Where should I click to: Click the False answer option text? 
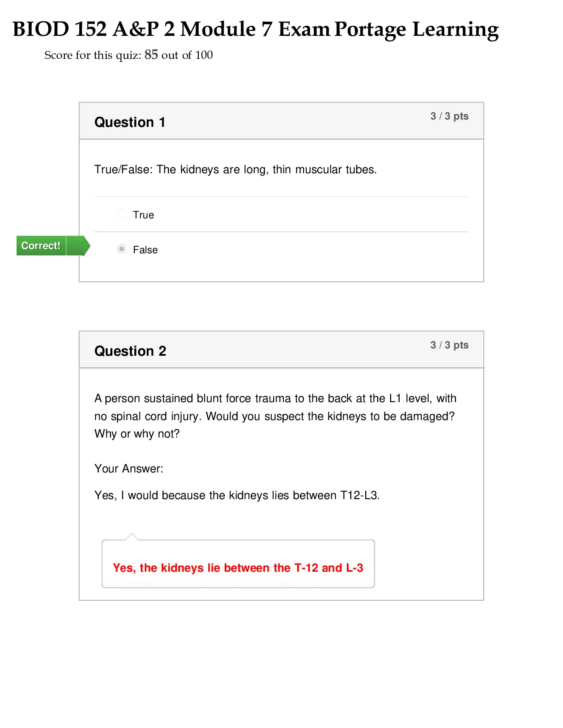pyautogui.click(x=145, y=250)
